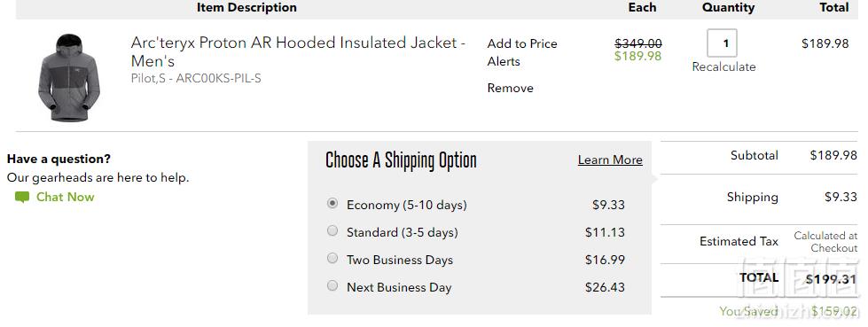Choose Next Business Day shipping
The height and width of the screenshot is (327, 868).
(332, 285)
